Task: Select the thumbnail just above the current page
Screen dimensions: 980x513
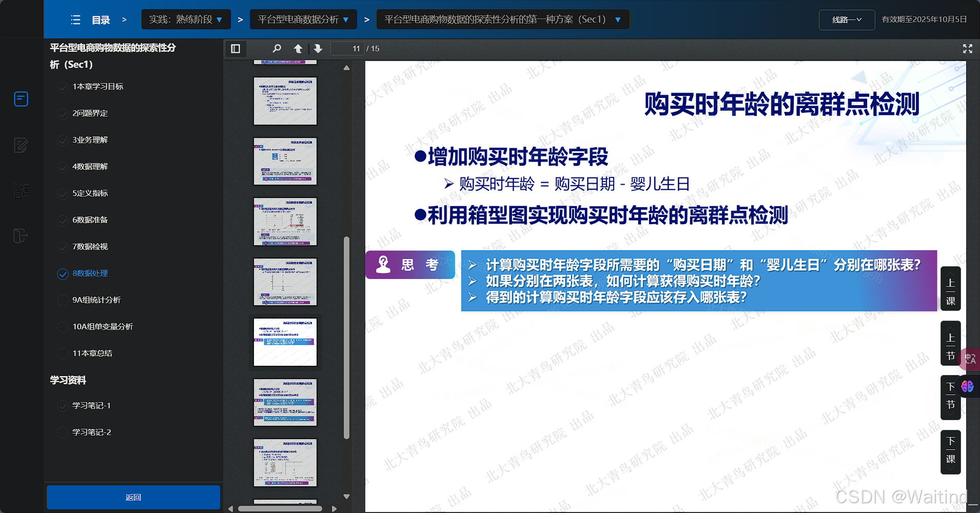Action: pyautogui.click(x=285, y=282)
